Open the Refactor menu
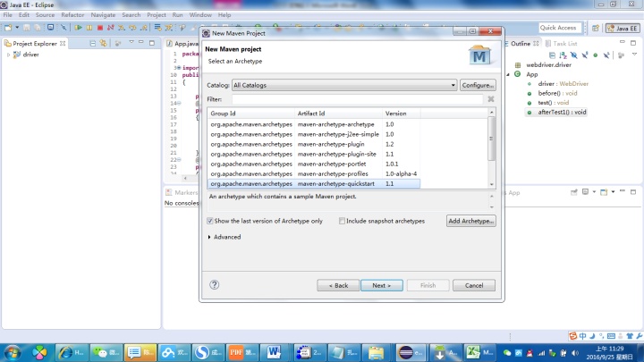The height and width of the screenshot is (362, 644). [72, 15]
